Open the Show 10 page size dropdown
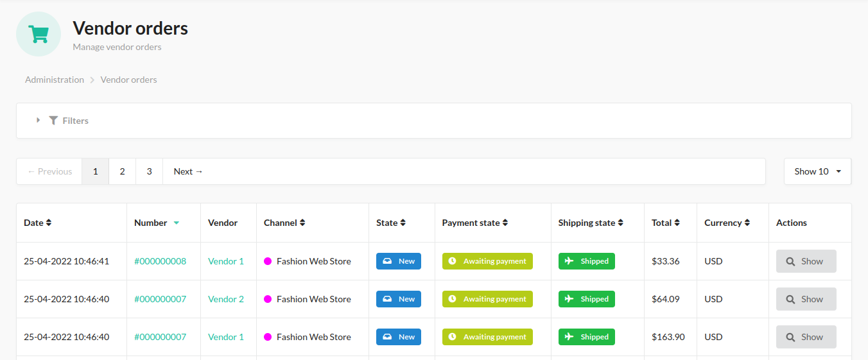This screenshot has width=868, height=360. 817,171
